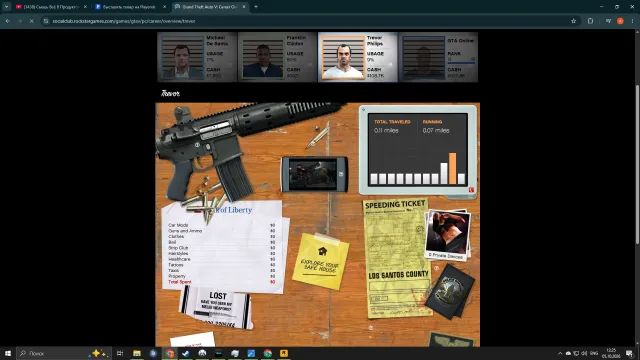The height and width of the screenshot is (360, 640).
Task: Open the phone photo on the desk
Action: point(314,174)
